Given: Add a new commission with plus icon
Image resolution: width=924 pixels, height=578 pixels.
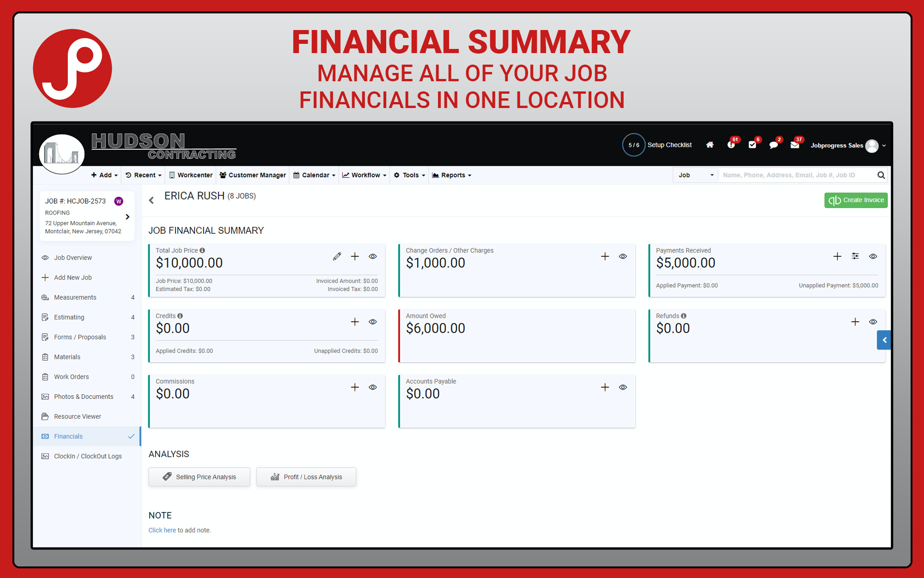Looking at the screenshot, I should pyautogui.click(x=355, y=387).
